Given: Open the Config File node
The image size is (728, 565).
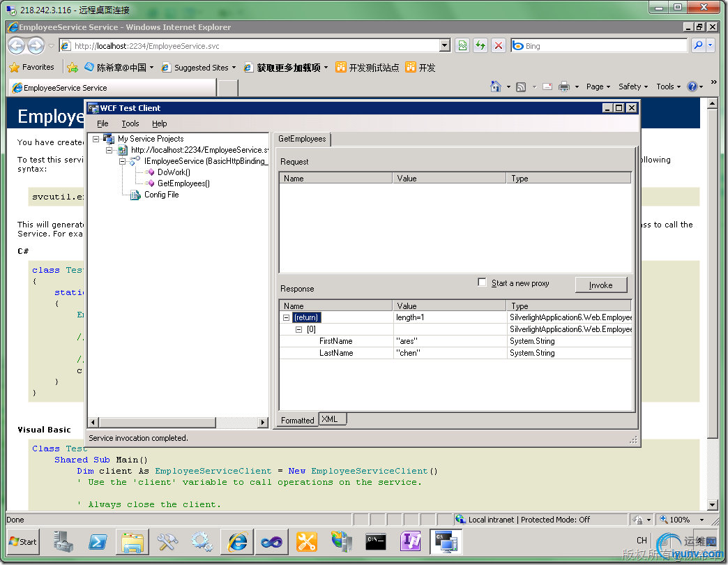Looking at the screenshot, I should click(x=161, y=195).
